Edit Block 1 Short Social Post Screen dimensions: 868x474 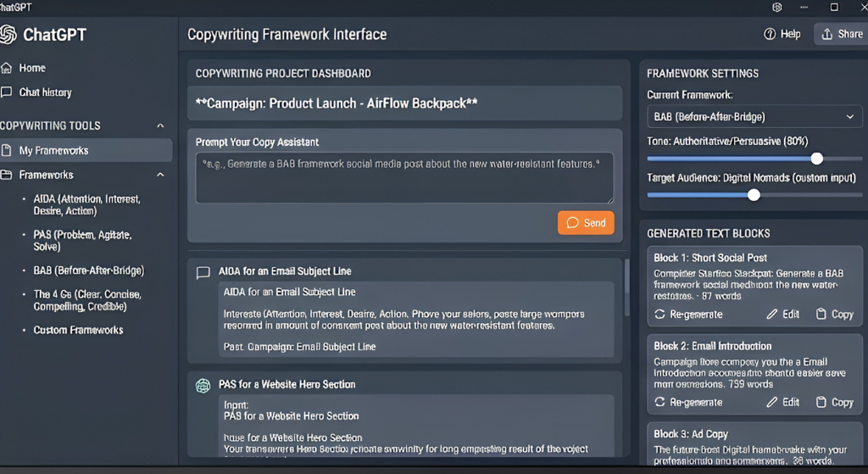point(782,315)
